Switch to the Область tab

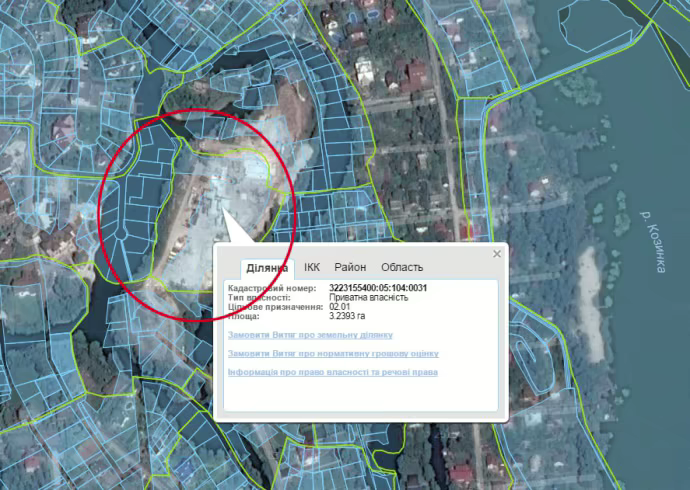click(x=402, y=267)
